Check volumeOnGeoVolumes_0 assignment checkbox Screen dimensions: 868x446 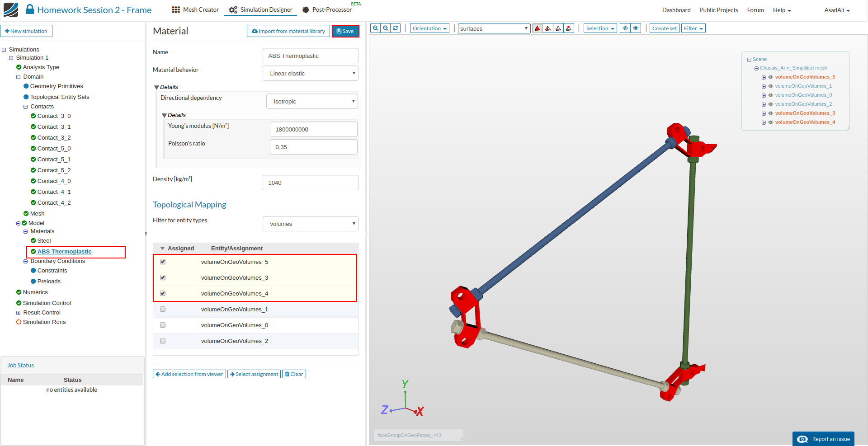coord(163,325)
